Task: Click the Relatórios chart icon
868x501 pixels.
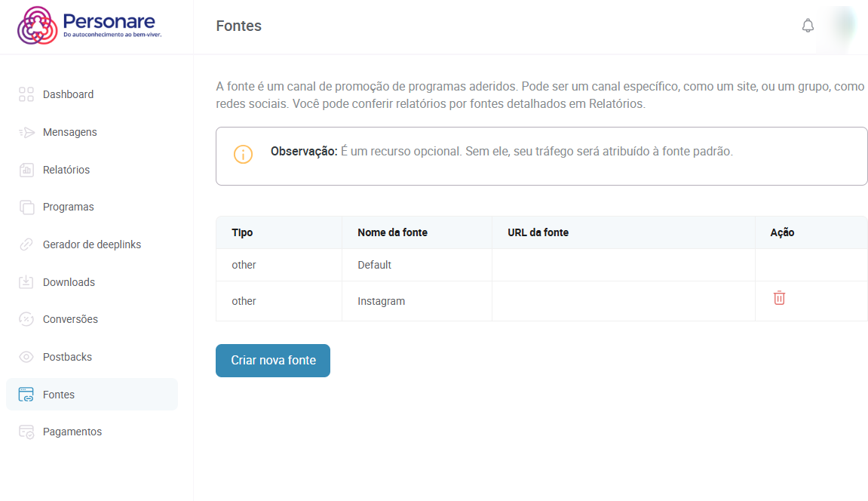Action: (26, 170)
